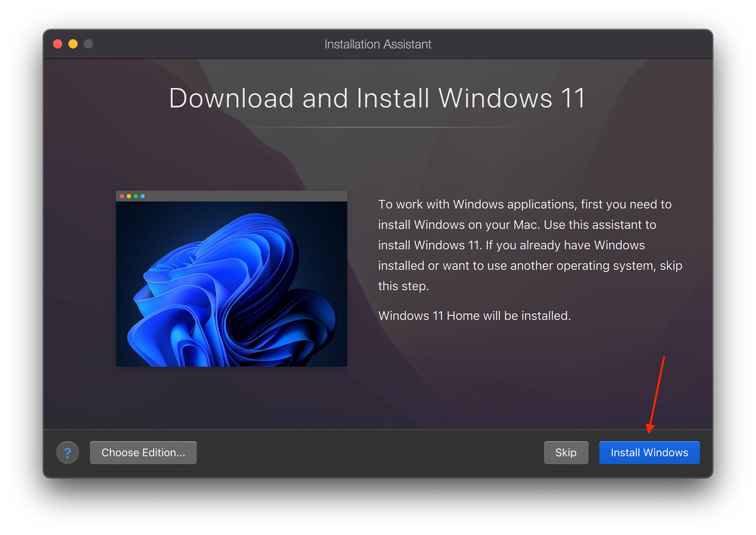Screen dimensions: 756x535
Task: Click the blue help icon at bottom left
Action: [x=68, y=452]
